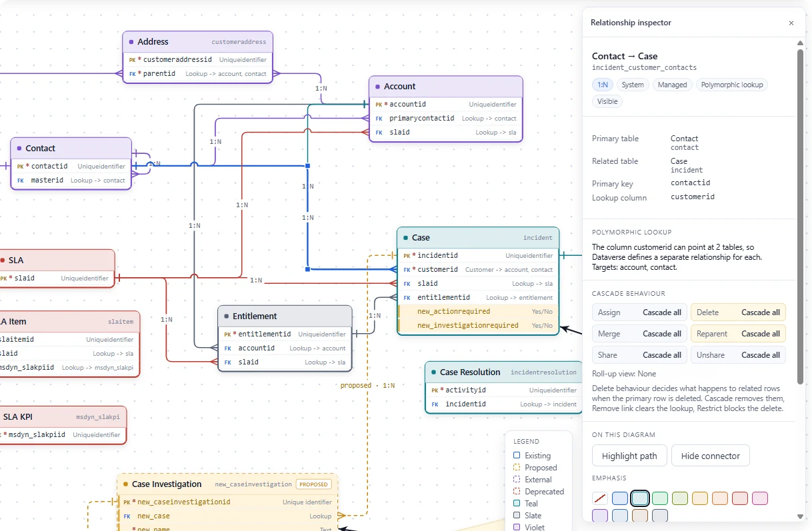This screenshot has width=812, height=531.
Task: Click the Slate legend swatch icon
Action: (517, 516)
